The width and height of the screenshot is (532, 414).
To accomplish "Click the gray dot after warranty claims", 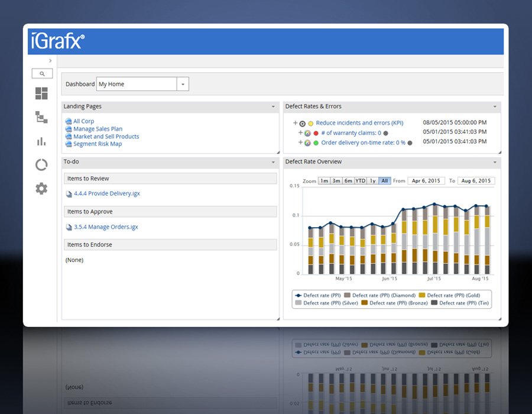I will tap(385, 133).
